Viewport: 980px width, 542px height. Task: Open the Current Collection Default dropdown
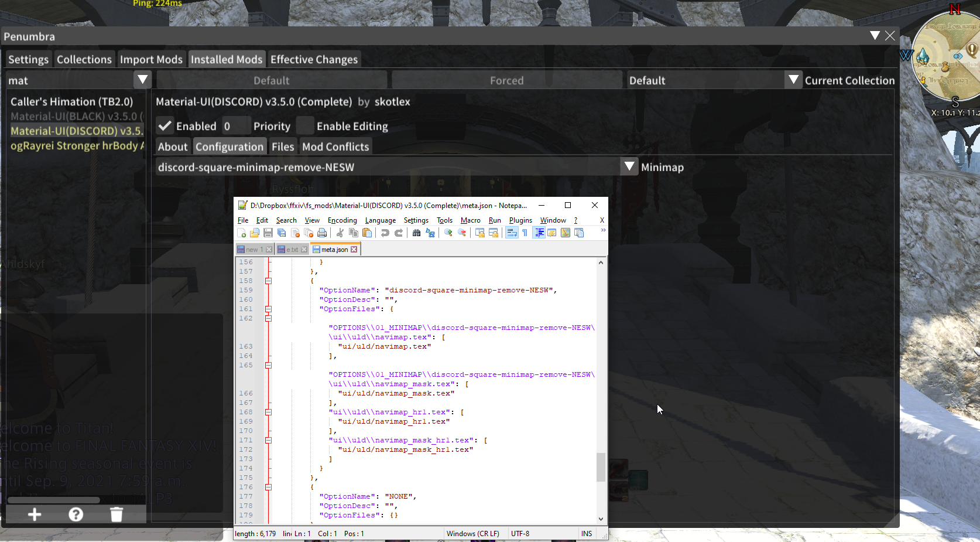(x=794, y=80)
